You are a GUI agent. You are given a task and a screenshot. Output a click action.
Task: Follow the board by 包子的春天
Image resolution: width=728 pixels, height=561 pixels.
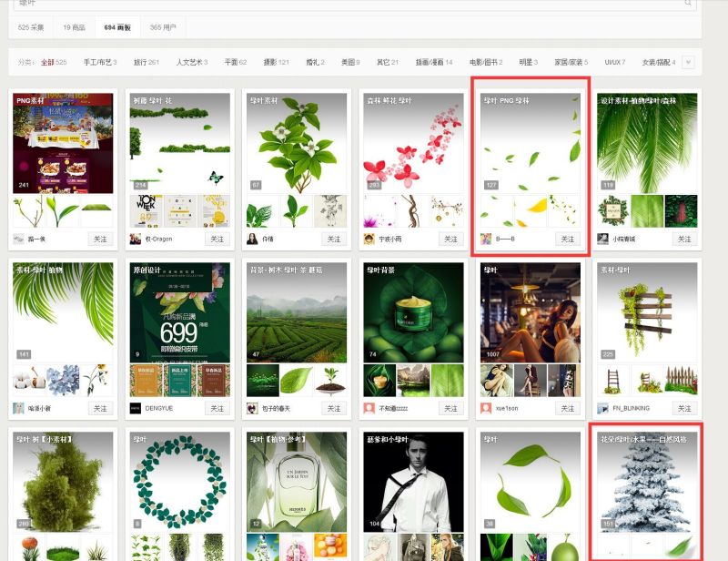tap(334, 408)
